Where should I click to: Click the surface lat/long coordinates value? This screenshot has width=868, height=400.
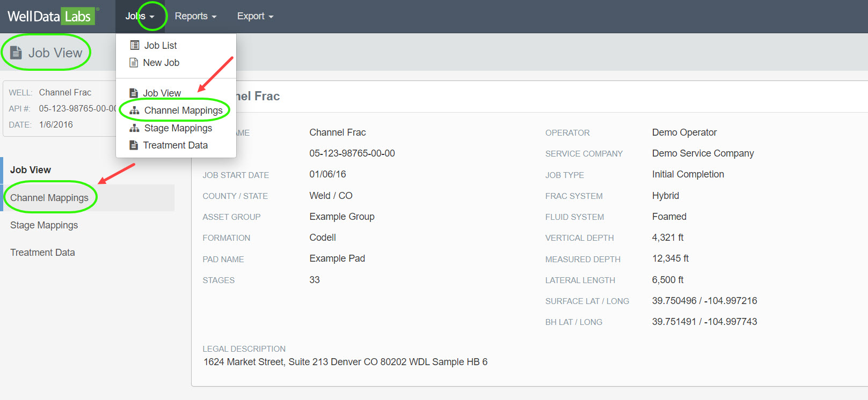tap(705, 301)
